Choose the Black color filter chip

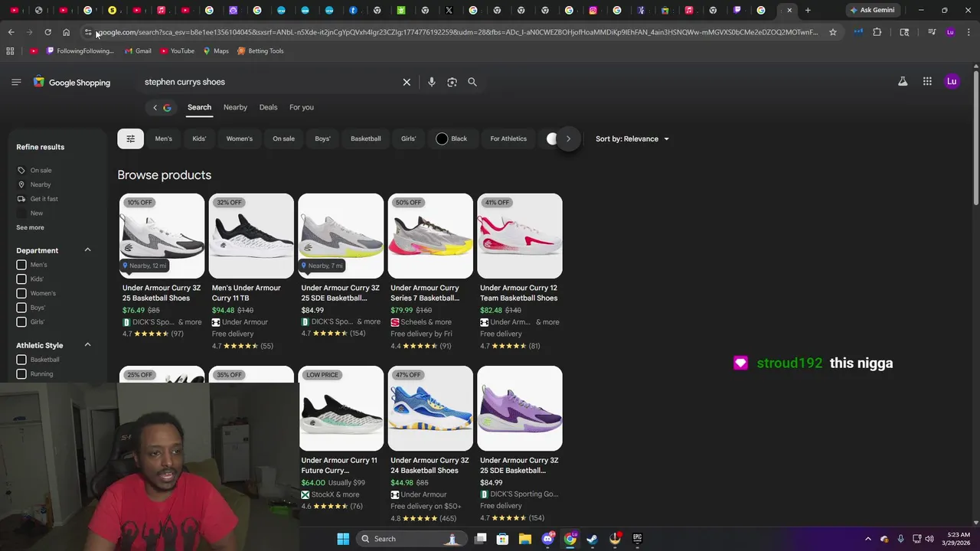click(452, 139)
